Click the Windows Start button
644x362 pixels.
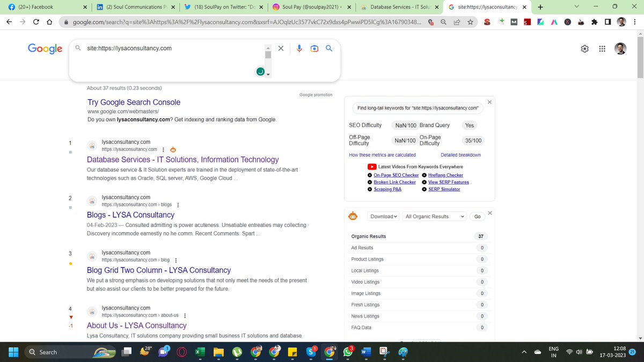[x=13, y=352]
